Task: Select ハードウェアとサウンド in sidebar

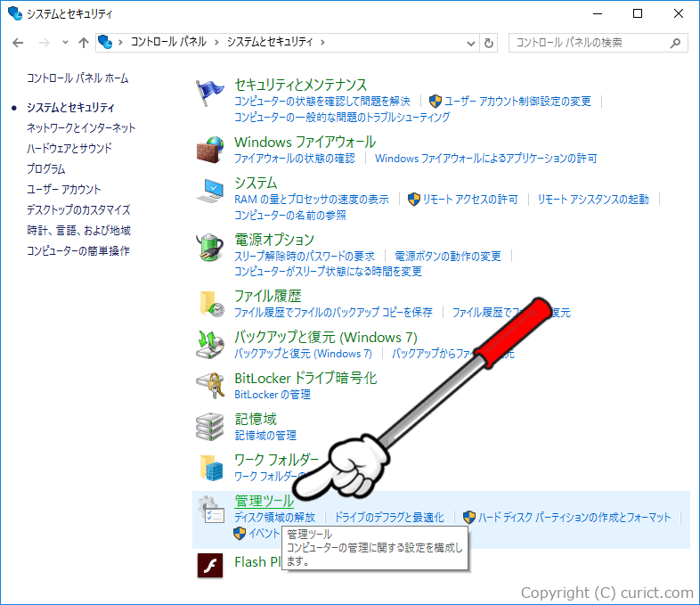Action: coord(69,148)
